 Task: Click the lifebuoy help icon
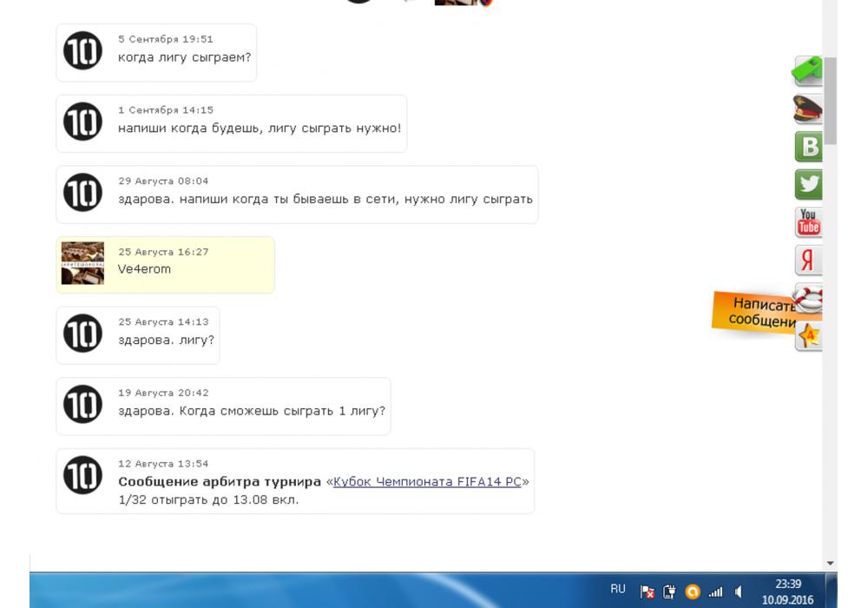coord(809,298)
